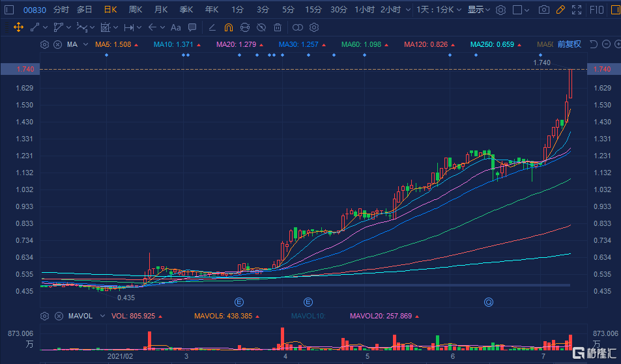The image size is (621, 364).
Task: Enter fullscreen chart mode
Action: 576,10
